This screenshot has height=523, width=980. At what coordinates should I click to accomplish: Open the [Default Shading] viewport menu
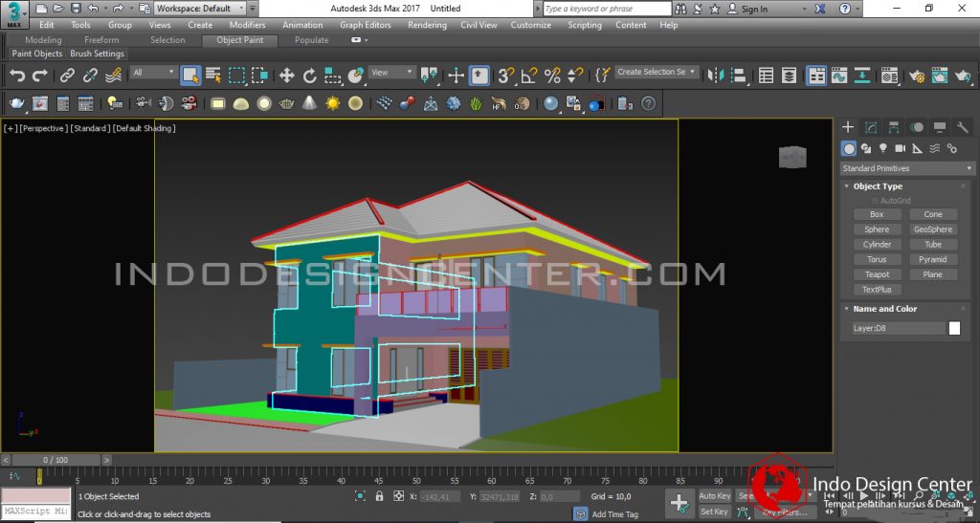[x=145, y=128]
